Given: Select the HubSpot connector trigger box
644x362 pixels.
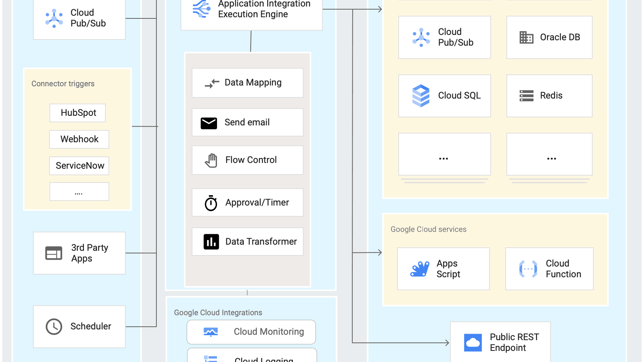Looking at the screenshot, I should click(77, 113).
